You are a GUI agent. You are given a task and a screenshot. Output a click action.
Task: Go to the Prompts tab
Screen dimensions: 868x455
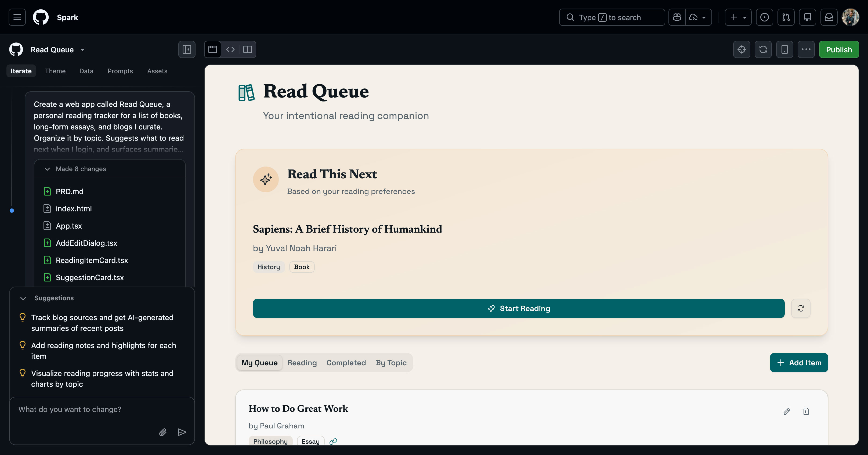point(120,71)
